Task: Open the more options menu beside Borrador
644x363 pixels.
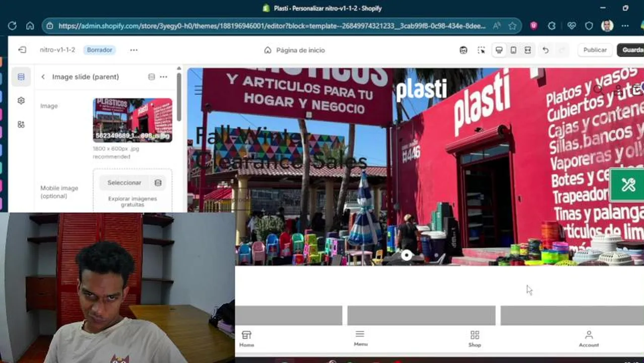Action: [x=134, y=50]
